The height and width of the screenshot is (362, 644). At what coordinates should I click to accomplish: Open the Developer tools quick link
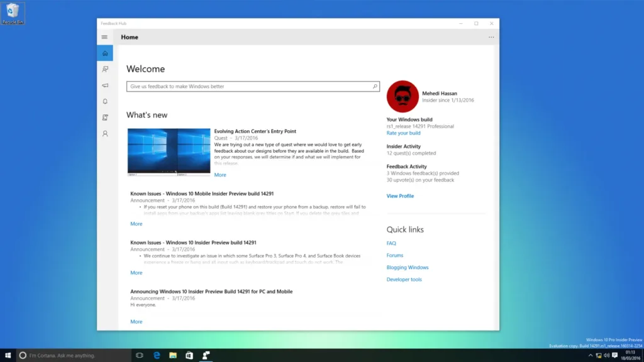coord(404,280)
